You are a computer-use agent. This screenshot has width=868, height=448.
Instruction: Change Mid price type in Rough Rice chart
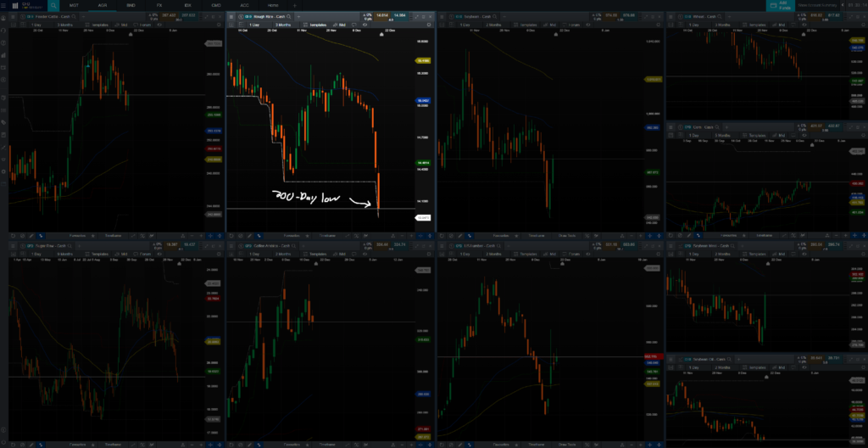[339, 25]
